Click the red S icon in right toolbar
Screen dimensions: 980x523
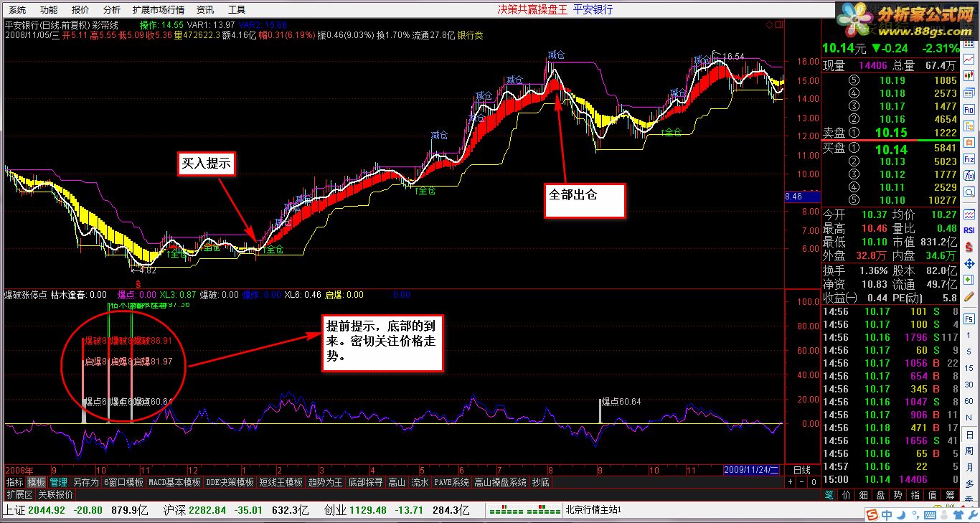click(x=969, y=248)
